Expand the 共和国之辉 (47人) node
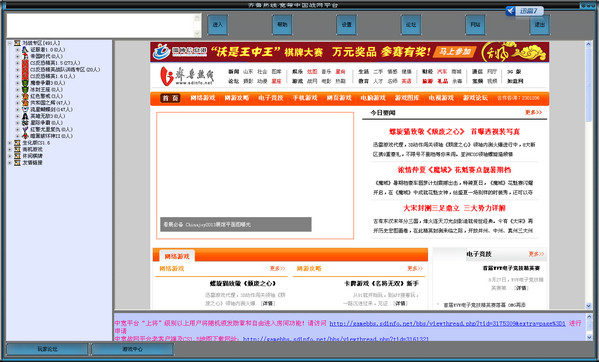Viewport: 599px width, 362px height. point(17,103)
